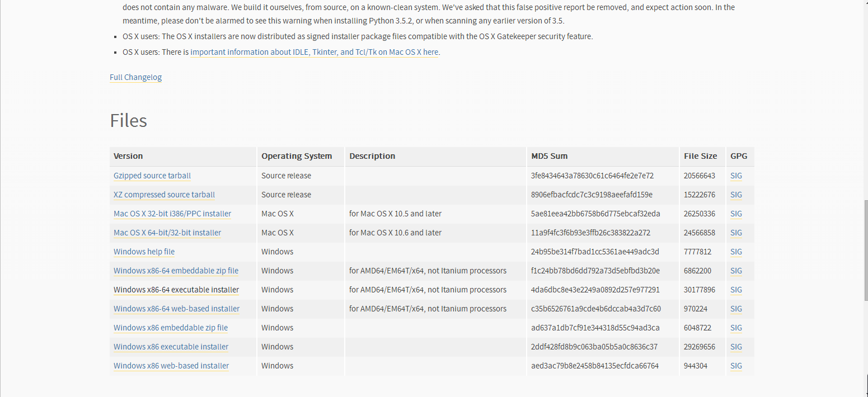The width and height of the screenshot is (868, 397).
Task: Open Windows x86-64 embeddable zip file
Action: 176,271
